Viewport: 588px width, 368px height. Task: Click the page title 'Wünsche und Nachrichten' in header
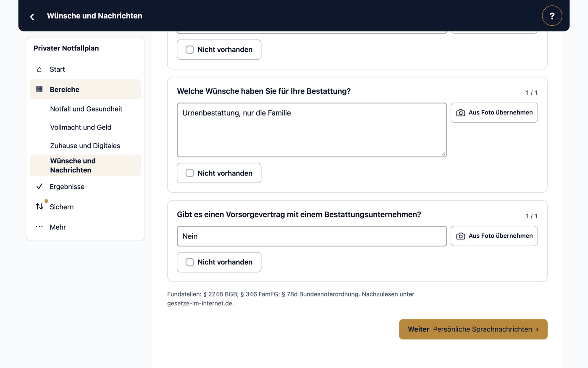point(94,16)
